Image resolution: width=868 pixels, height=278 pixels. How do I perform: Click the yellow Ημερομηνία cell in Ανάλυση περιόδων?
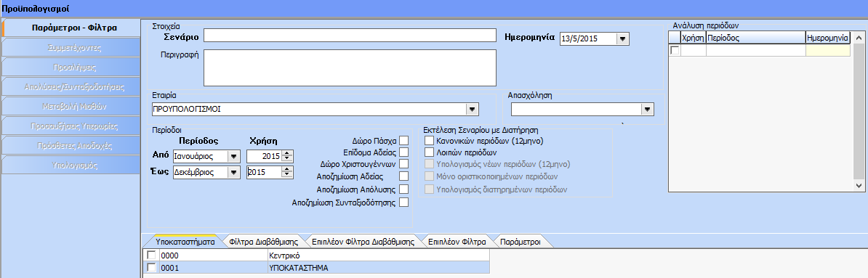(828, 50)
